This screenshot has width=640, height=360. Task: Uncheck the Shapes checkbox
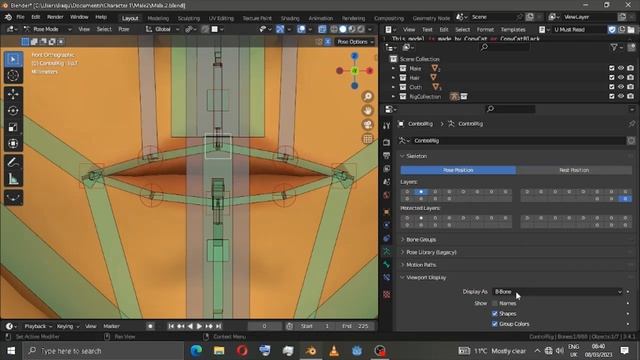coord(495,313)
